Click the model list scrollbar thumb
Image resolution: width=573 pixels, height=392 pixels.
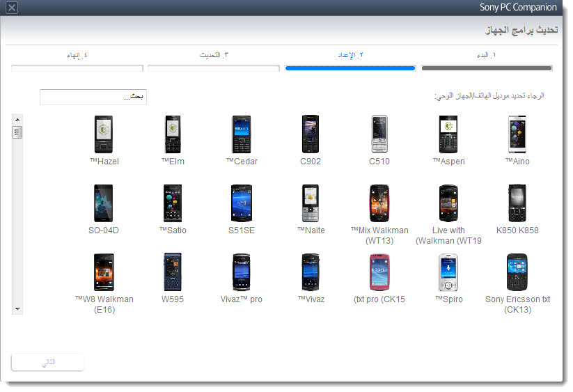pos(17,132)
